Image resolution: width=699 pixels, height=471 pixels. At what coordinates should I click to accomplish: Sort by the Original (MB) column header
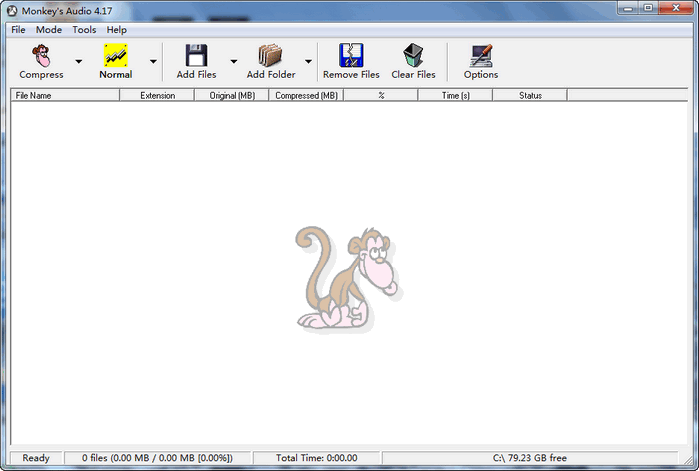[x=232, y=95]
